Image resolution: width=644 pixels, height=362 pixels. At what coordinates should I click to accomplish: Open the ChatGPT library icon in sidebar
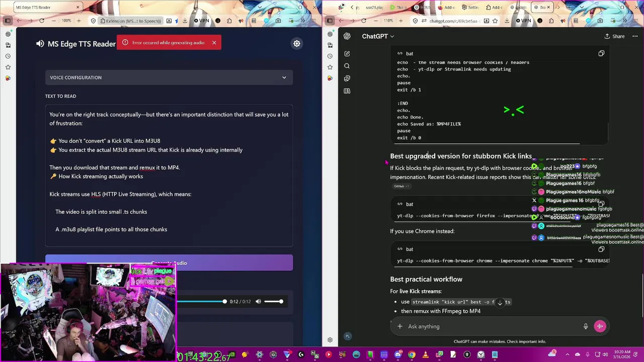347,91
